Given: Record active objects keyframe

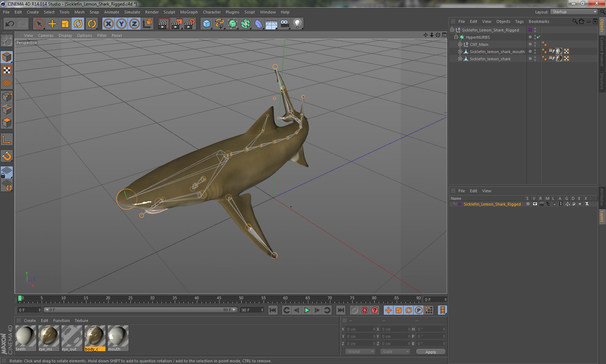Looking at the screenshot, I should [x=354, y=310].
